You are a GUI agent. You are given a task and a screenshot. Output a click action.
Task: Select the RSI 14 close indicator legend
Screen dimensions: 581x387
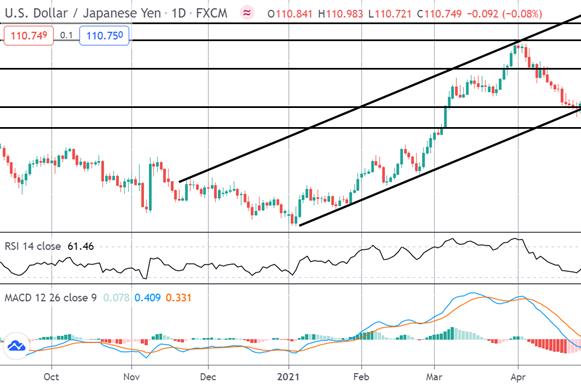click(x=33, y=246)
